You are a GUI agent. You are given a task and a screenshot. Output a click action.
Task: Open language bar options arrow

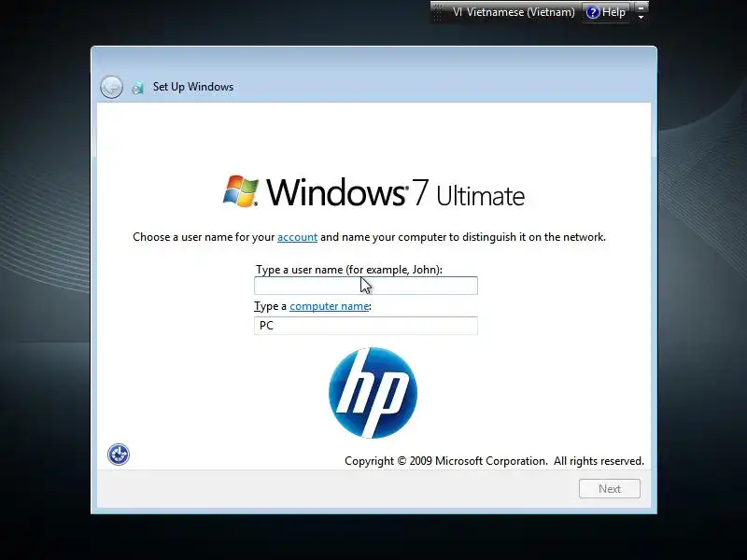point(641,17)
